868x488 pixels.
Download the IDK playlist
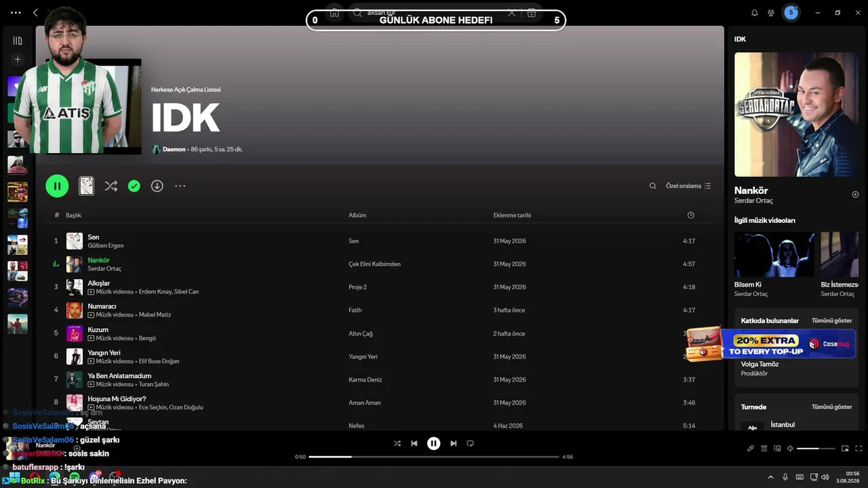coord(157,186)
